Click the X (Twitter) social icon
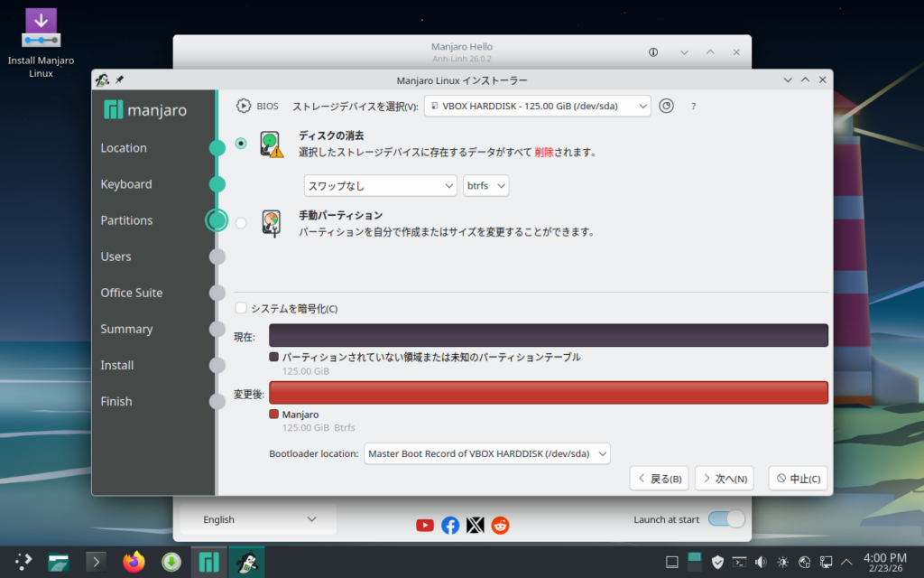Viewport: 924px width, 578px height. [475, 525]
